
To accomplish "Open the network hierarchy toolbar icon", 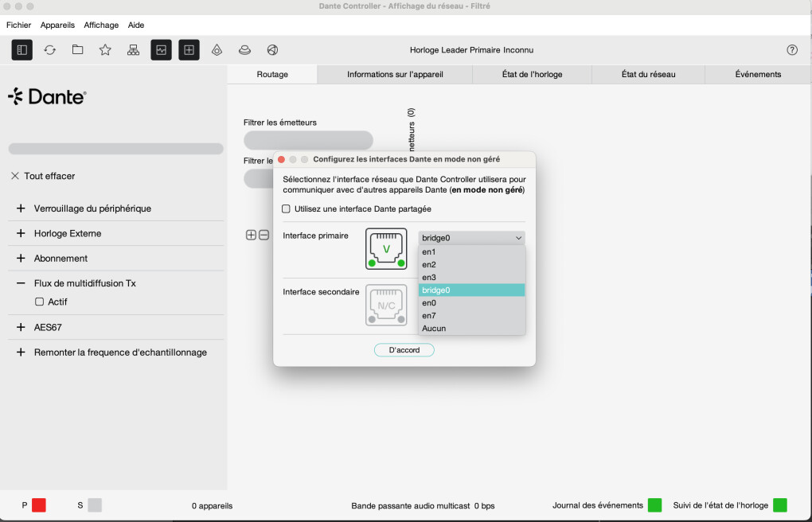I will 133,49.
